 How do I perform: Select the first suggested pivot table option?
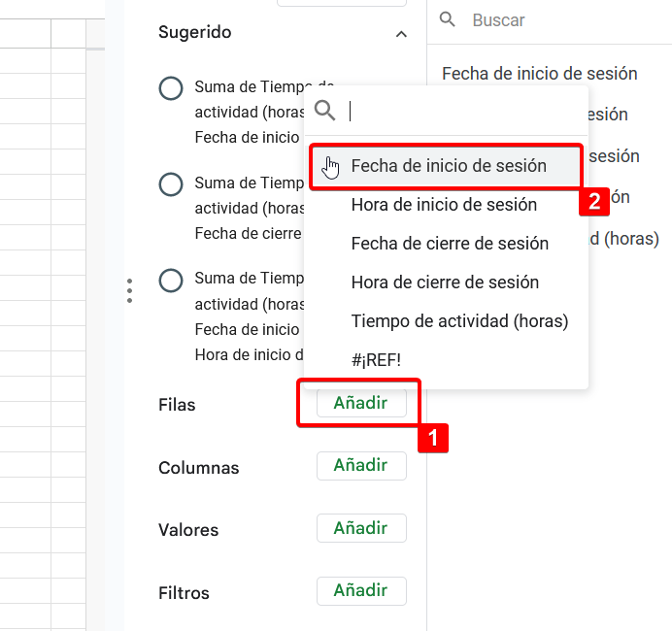point(170,89)
